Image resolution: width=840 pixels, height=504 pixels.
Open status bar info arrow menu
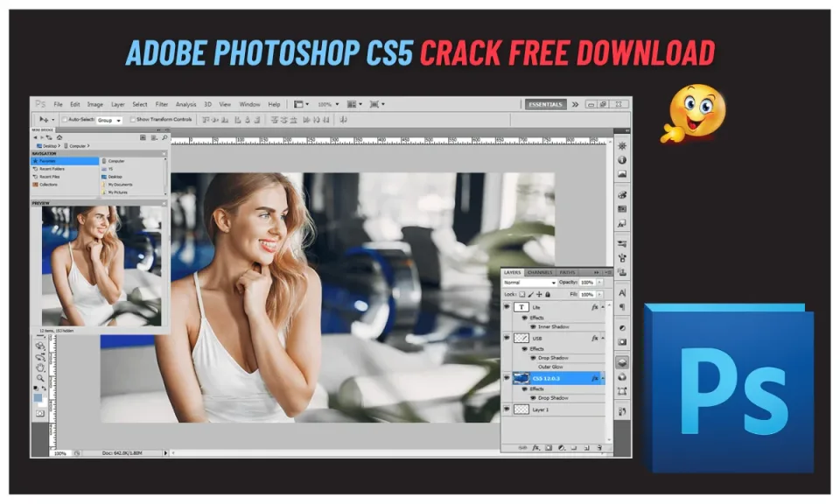165,453
